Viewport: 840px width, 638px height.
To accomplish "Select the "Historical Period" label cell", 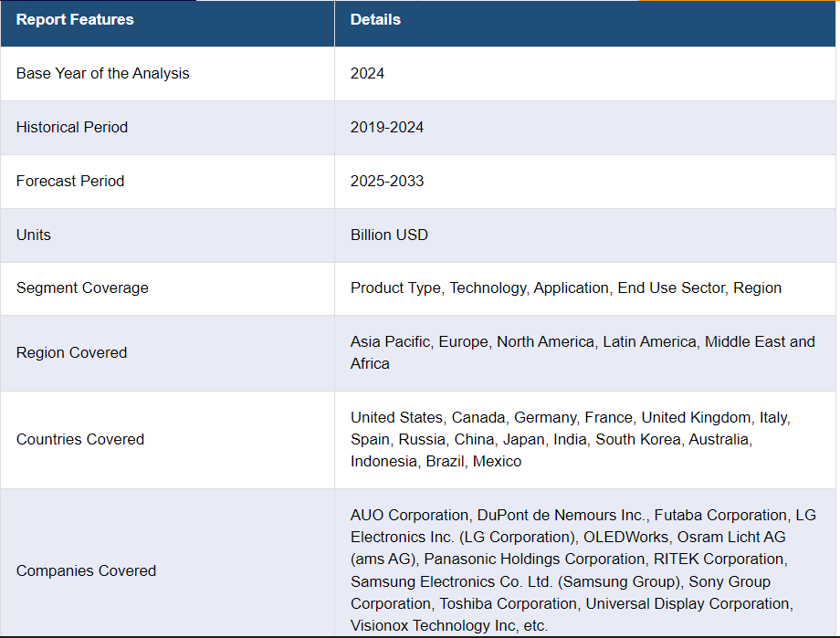I will 72,127.
